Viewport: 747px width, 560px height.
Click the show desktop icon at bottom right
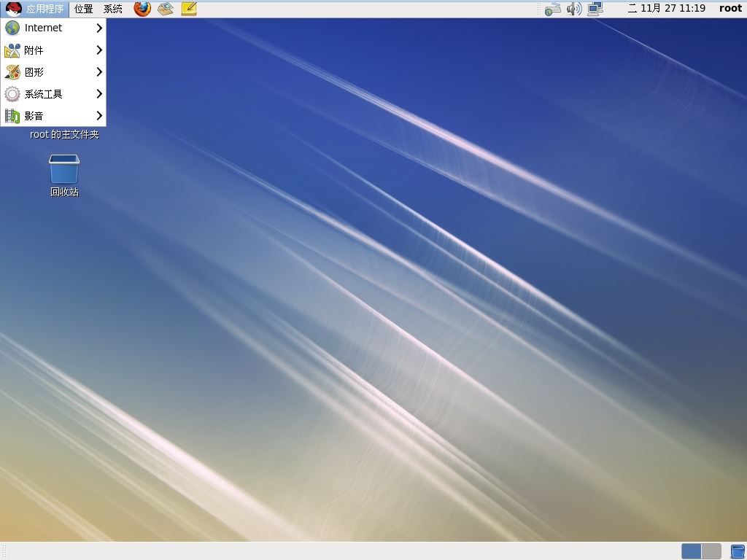[738, 551]
